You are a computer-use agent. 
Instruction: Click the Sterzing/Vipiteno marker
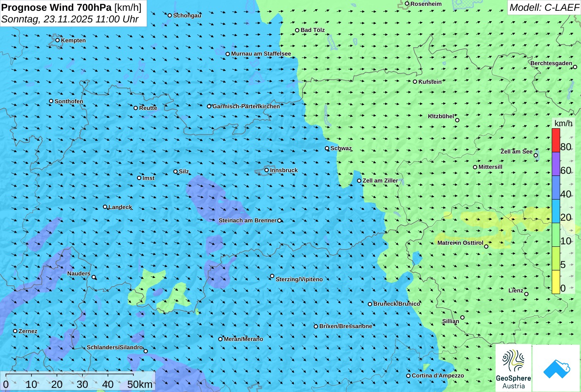pos(272,276)
